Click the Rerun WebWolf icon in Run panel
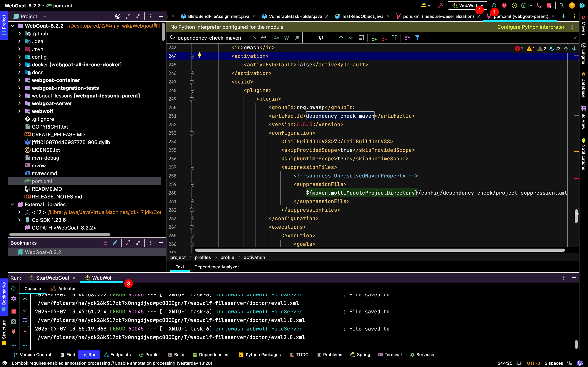This screenshot has width=588, height=367. (x=14, y=288)
